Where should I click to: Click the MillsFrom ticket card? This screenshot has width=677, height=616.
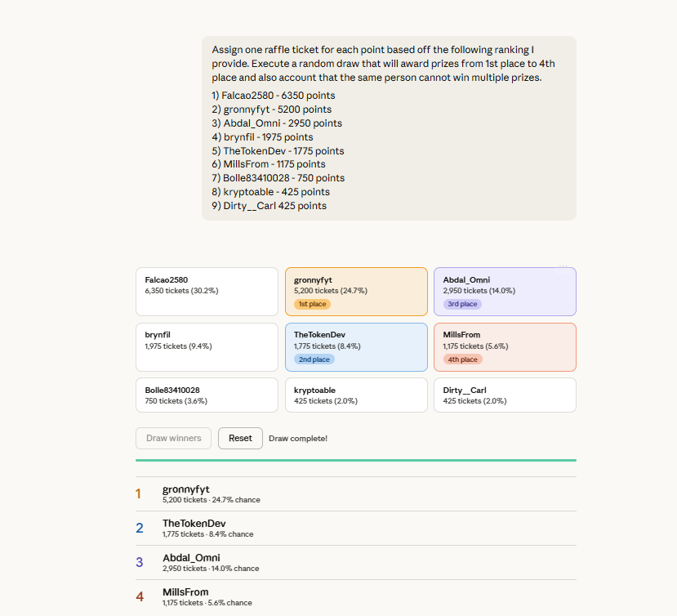506,347
